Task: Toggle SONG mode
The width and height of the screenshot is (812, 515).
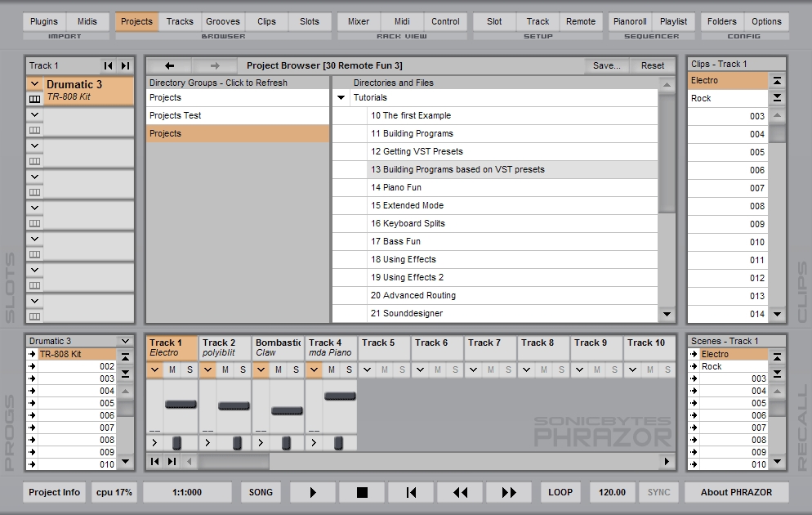Action: (261, 492)
